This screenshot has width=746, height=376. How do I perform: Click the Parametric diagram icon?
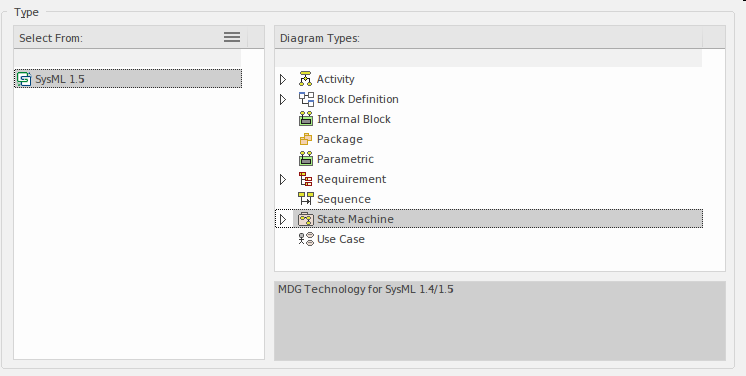pos(306,159)
